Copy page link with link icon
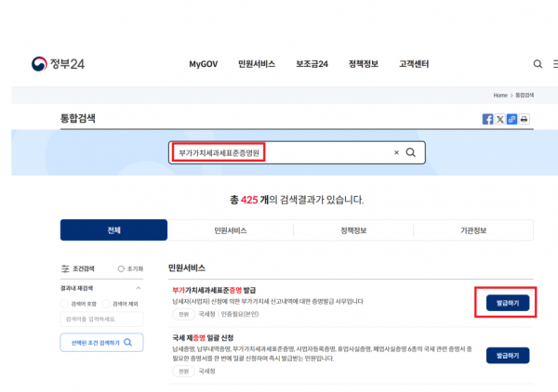The width and height of the screenshot is (558, 392). 511,119
